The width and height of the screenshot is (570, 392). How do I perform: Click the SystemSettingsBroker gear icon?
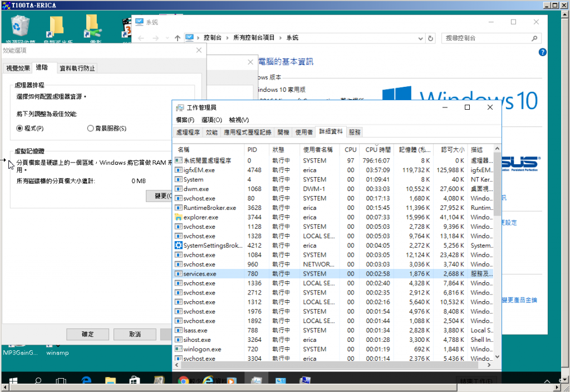178,245
